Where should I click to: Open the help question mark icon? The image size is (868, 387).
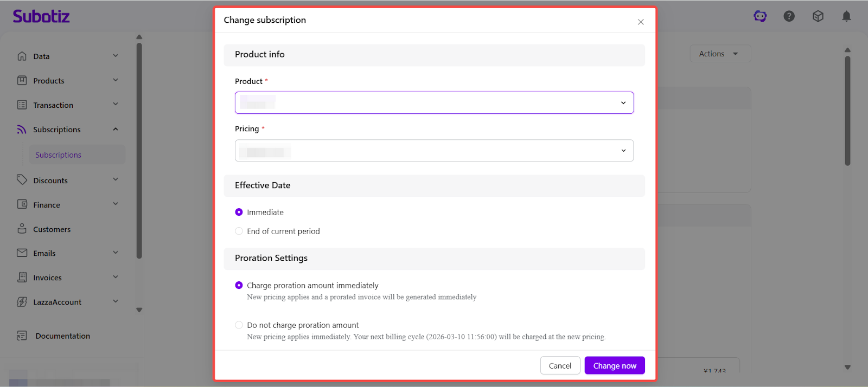789,16
